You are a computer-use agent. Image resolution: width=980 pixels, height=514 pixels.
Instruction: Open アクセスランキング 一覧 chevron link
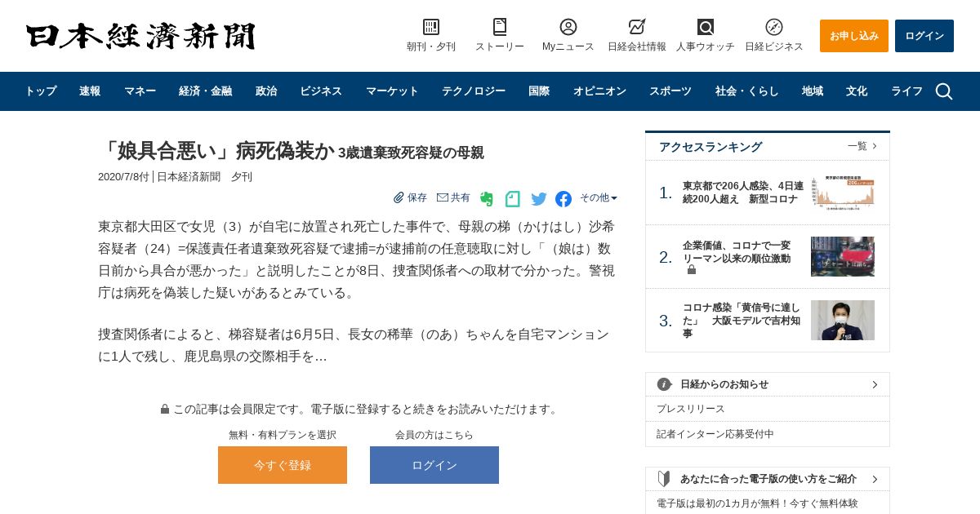click(862, 146)
